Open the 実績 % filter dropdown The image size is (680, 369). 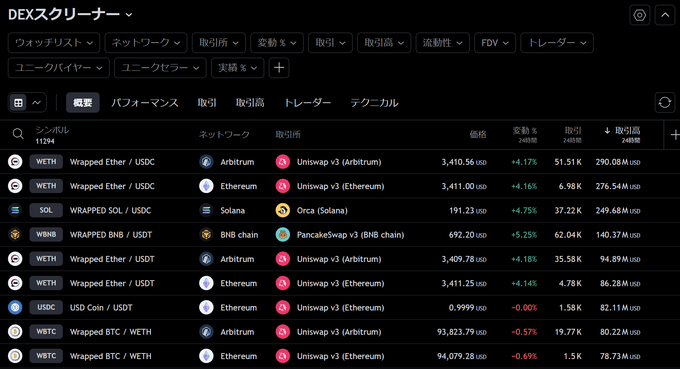pos(237,68)
